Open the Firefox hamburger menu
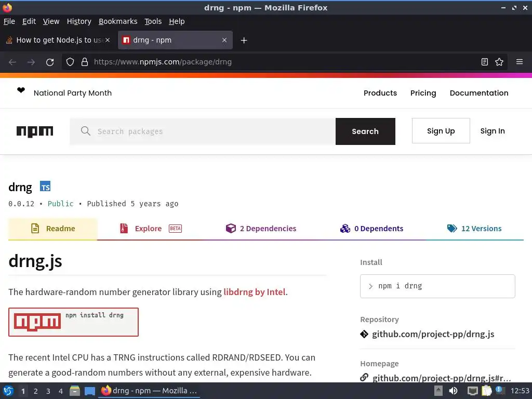This screenshot has width=532, height=399. coord(519,62)
